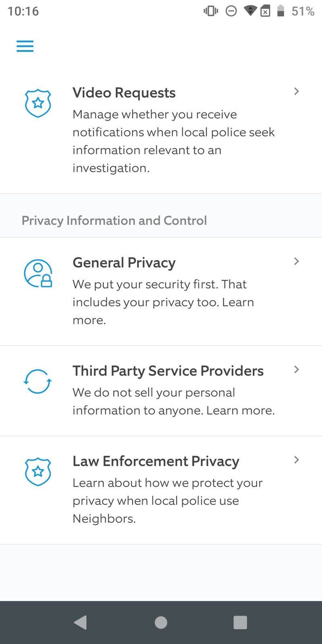Expand Third Party Service Providers details
This screenshot has height=644, width=322.
[x=297, y=369]
